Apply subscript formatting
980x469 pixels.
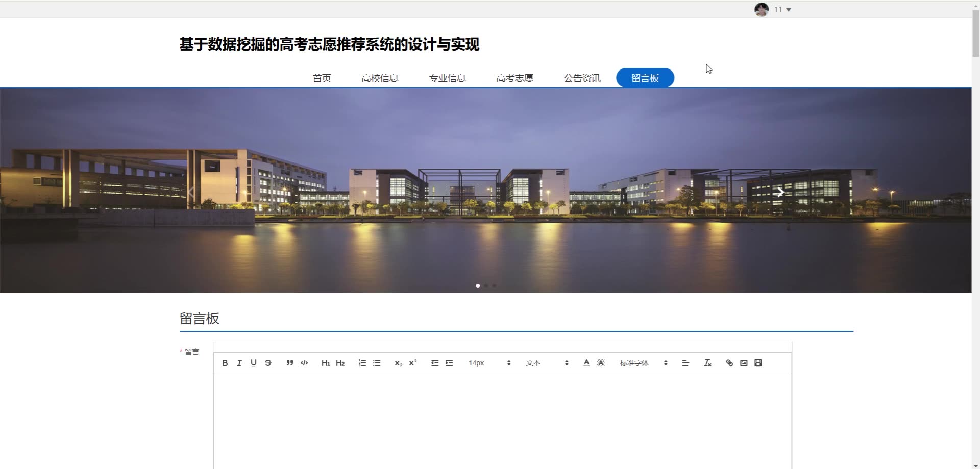(399, 363)
